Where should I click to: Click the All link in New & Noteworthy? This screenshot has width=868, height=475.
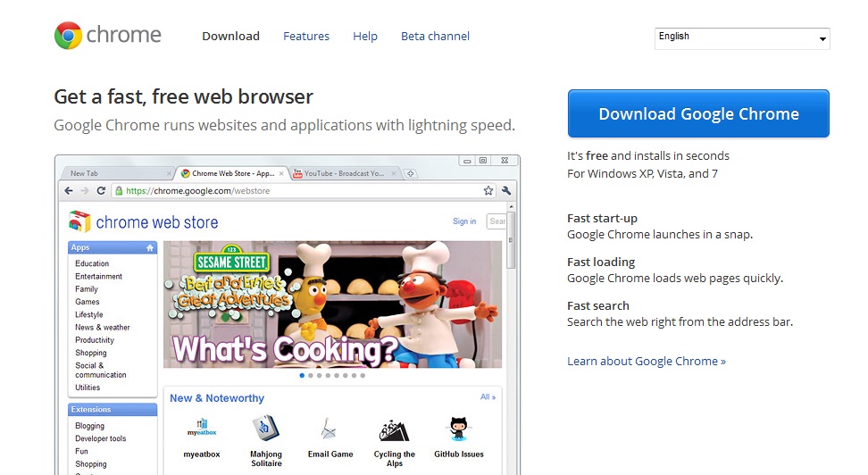pyautogui.click(x=488, y=397)
